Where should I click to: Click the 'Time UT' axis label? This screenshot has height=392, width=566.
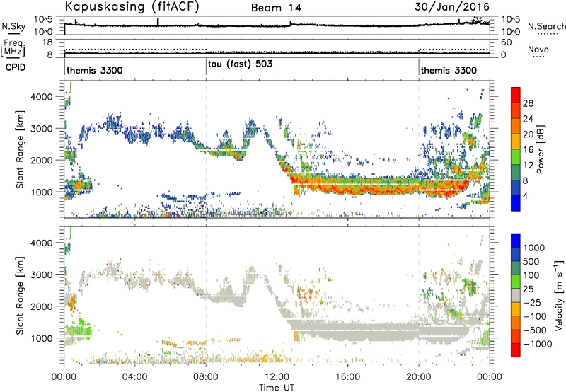pos(277,388)
